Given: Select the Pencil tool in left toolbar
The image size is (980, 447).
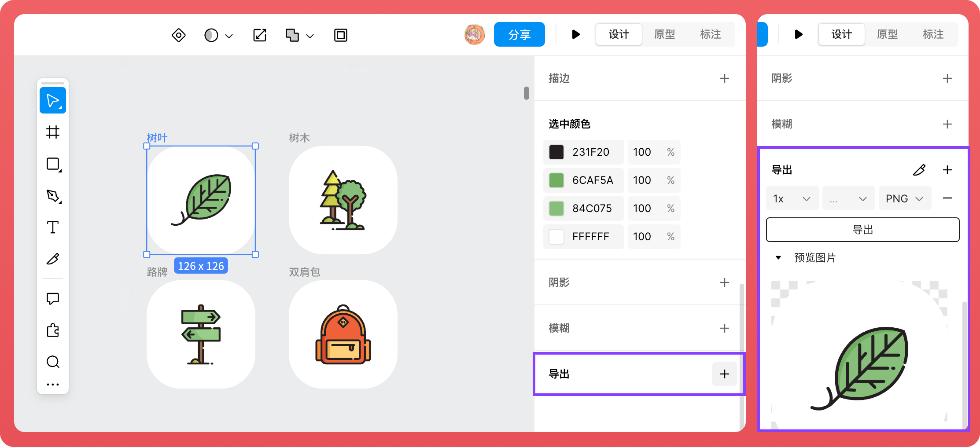Looking at the screenshot, I should (53, 259).
